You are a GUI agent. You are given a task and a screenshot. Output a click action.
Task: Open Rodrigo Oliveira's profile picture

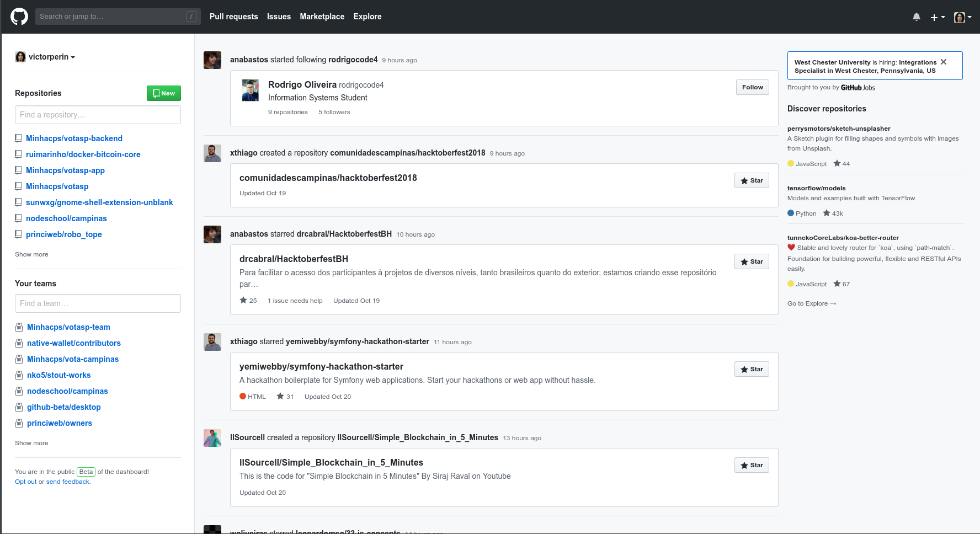(251, 90)
